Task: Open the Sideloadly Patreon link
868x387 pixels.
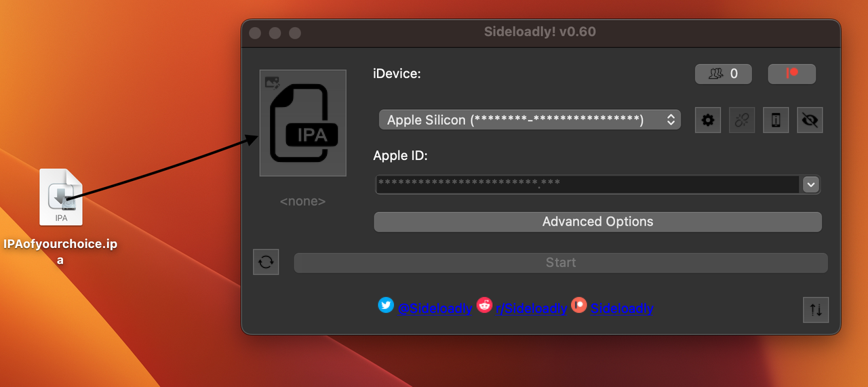Action: click(622, 308)
